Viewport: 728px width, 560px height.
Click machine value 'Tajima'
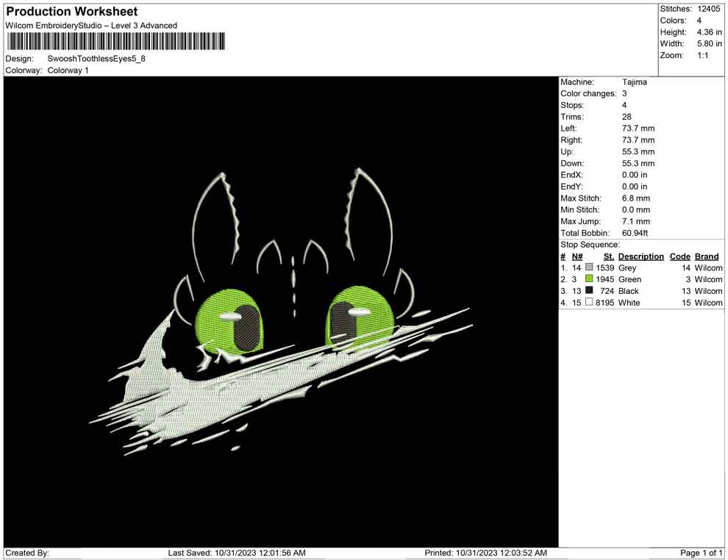pos(634,82)
